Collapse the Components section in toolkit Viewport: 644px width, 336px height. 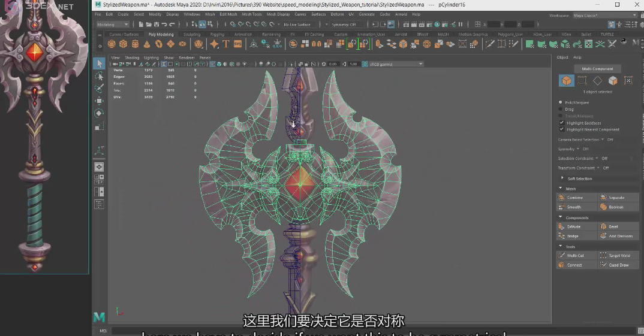coord(561,217)
